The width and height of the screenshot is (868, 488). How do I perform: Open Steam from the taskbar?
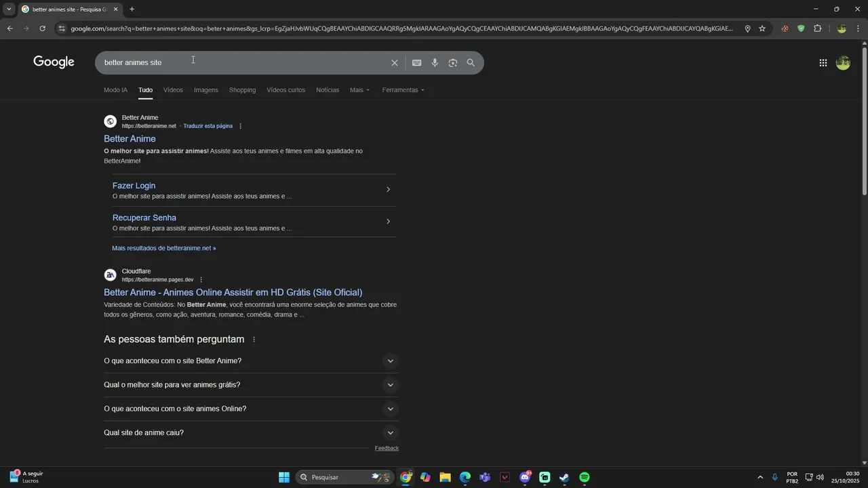pyautogui.click(x=564, y=477)
